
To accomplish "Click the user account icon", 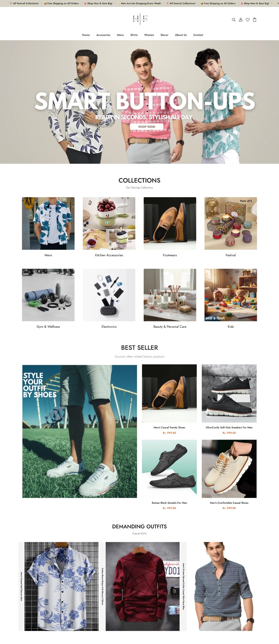I will point(240,20).
